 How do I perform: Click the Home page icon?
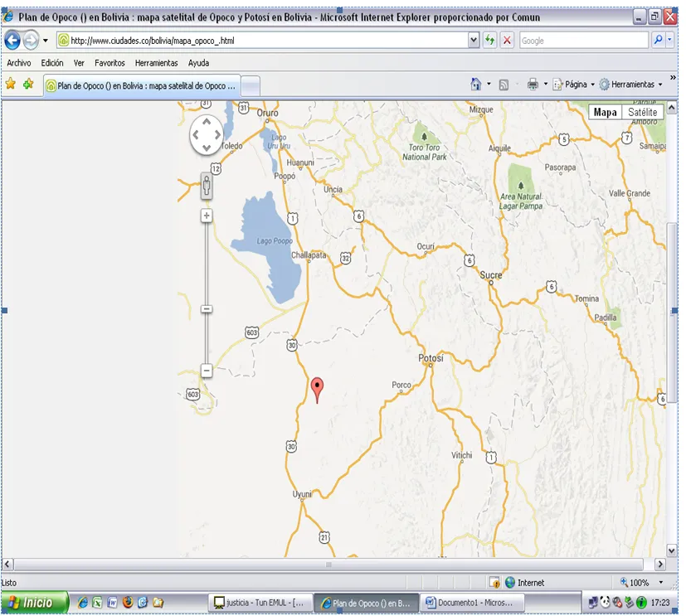[x=475, y=84]
